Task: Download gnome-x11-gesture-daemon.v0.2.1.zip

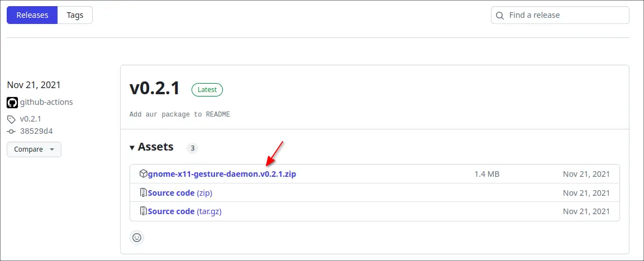Action: pyautogui.click(x=222, y=174)
